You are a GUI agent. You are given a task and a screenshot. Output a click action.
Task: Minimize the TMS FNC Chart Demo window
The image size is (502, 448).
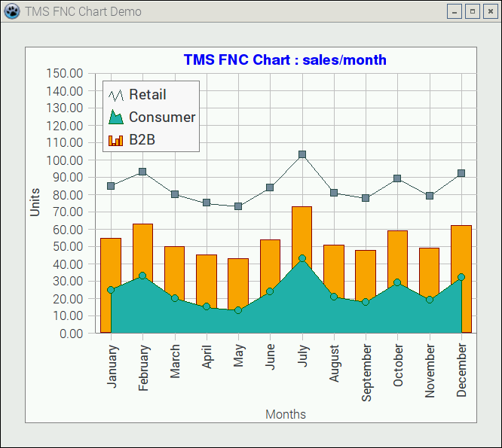(x=455, y=12)
